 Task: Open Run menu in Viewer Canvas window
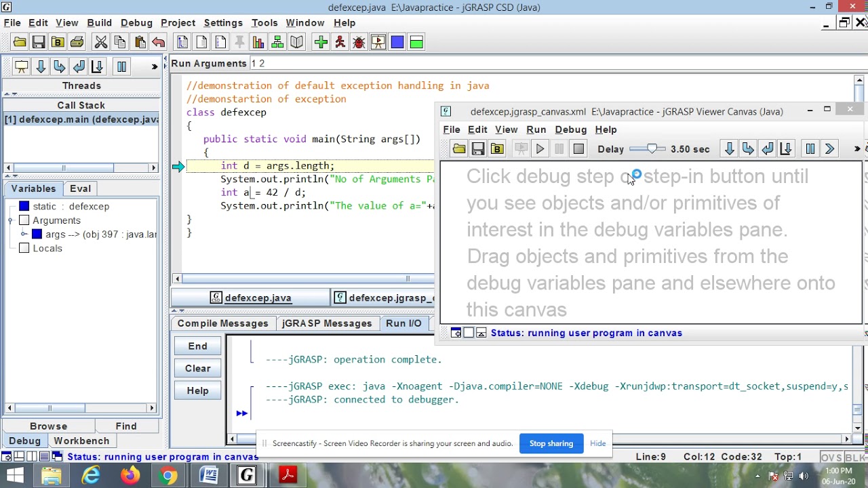[536, 129]
